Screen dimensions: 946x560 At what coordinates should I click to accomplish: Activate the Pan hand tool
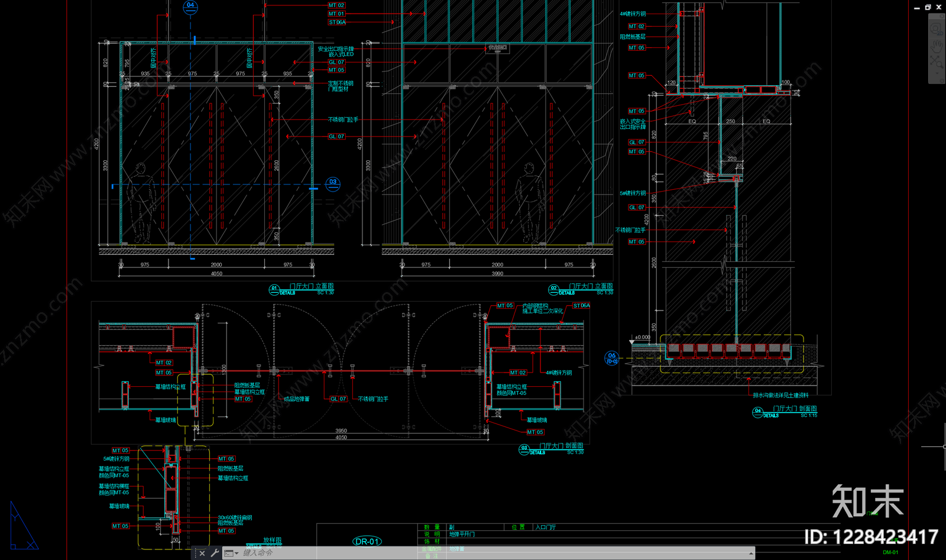pos(937,47)
